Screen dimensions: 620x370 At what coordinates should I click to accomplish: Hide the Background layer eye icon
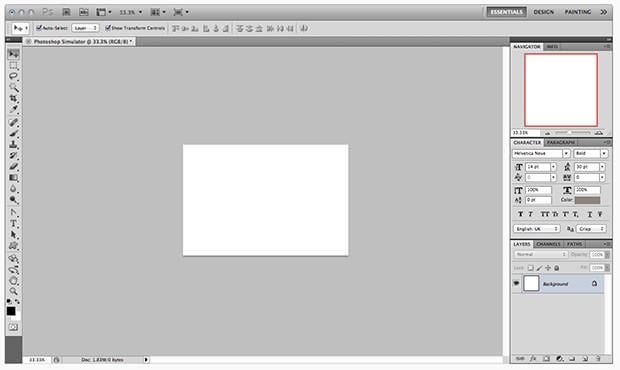[516, 283]
